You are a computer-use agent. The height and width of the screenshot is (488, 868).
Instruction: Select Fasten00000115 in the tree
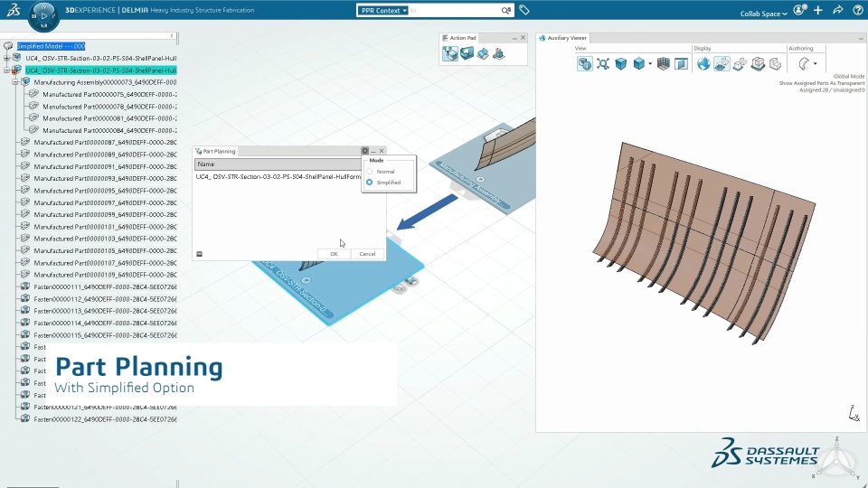coord(105,335)
